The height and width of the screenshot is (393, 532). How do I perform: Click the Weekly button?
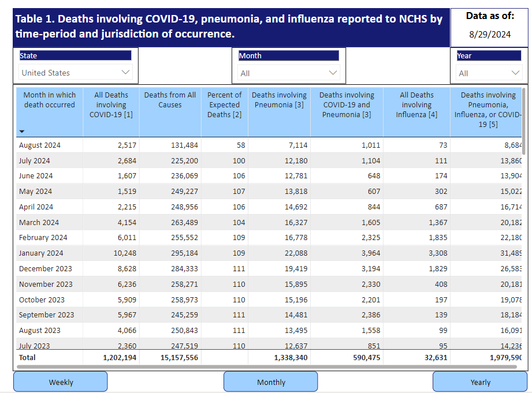(x=61, y=382)
